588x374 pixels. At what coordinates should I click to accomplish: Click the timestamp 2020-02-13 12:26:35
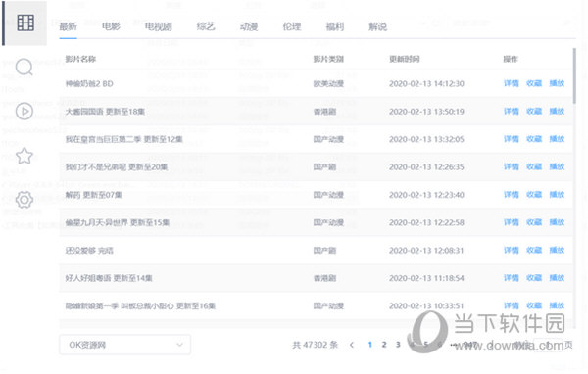426,166
